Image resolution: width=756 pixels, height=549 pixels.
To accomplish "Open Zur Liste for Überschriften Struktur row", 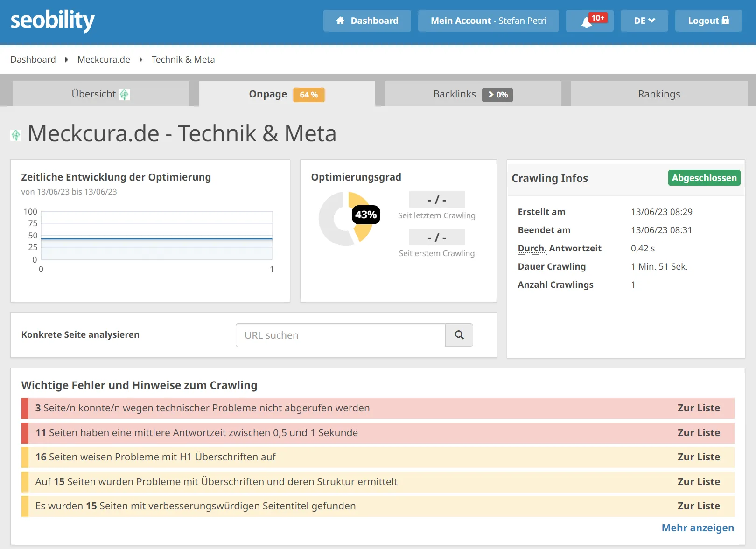I will 699,482.
